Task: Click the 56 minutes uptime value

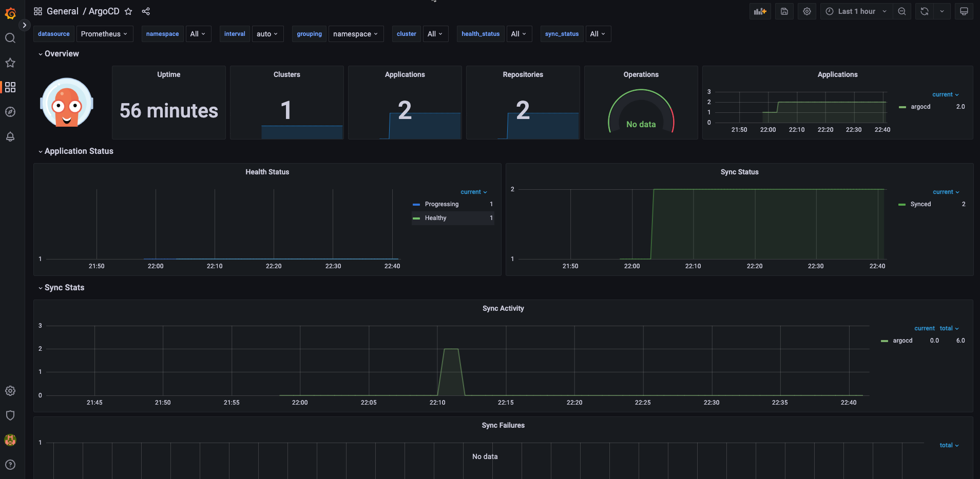Action: click(x=169, y=111)
